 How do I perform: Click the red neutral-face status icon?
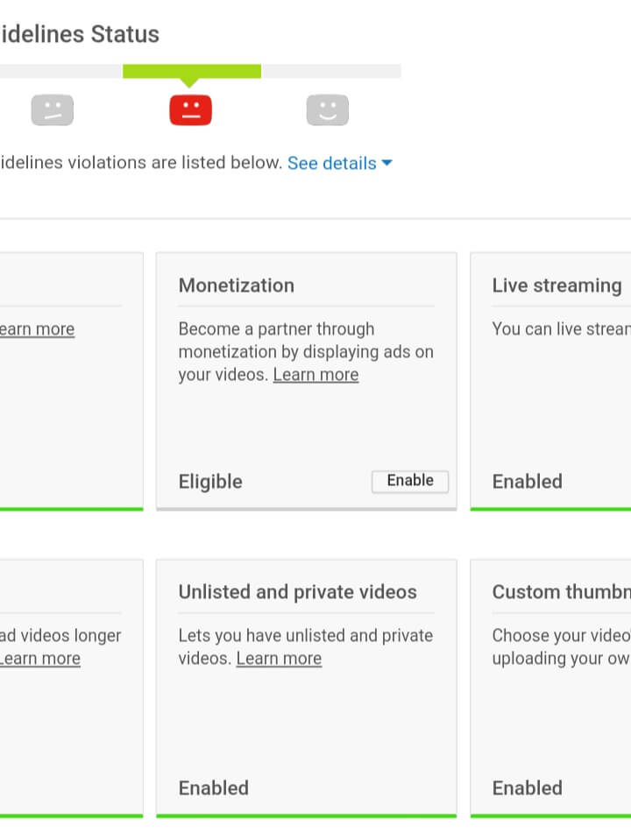point(191,110)
